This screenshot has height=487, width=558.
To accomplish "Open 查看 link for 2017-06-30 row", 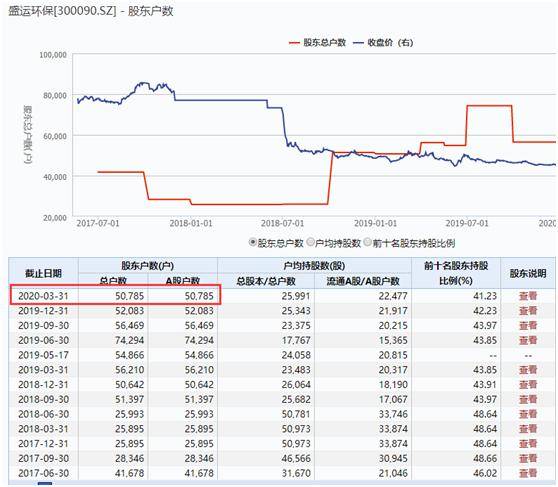I will pyautogui.click(x=528, y=473).
